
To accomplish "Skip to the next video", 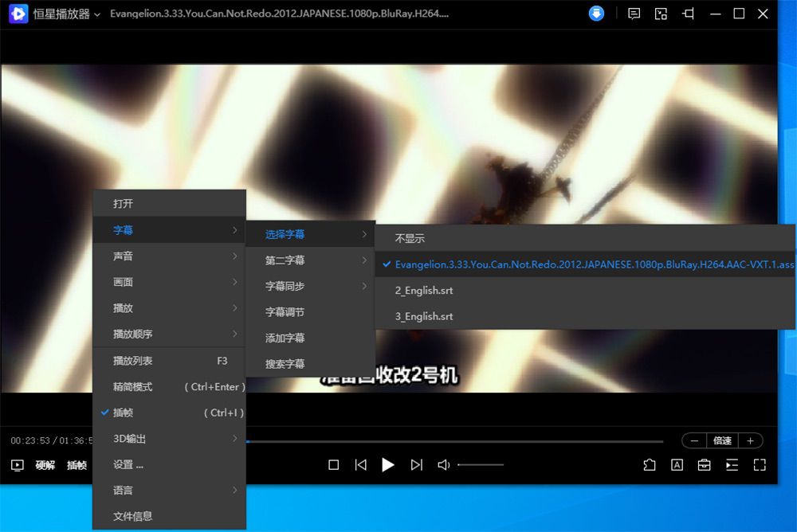I will pos(416,465).
